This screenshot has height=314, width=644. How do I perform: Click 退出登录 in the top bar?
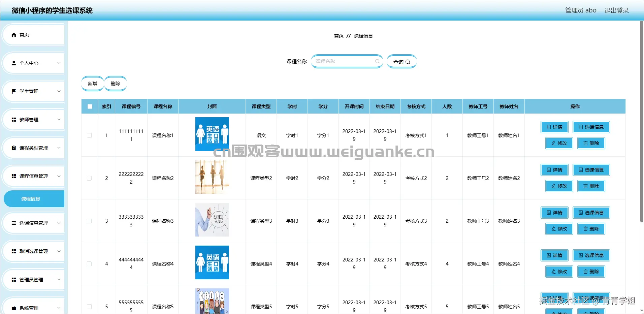[x=617, y=10]
